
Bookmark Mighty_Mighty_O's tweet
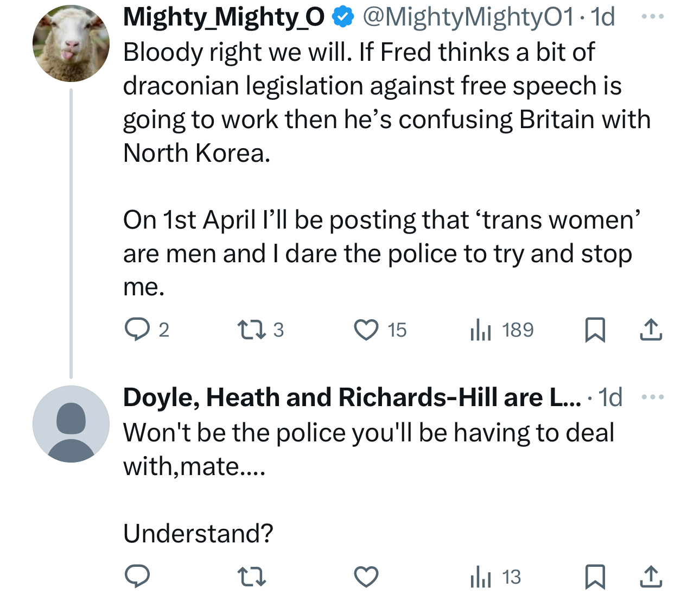[x=595, y=330]
